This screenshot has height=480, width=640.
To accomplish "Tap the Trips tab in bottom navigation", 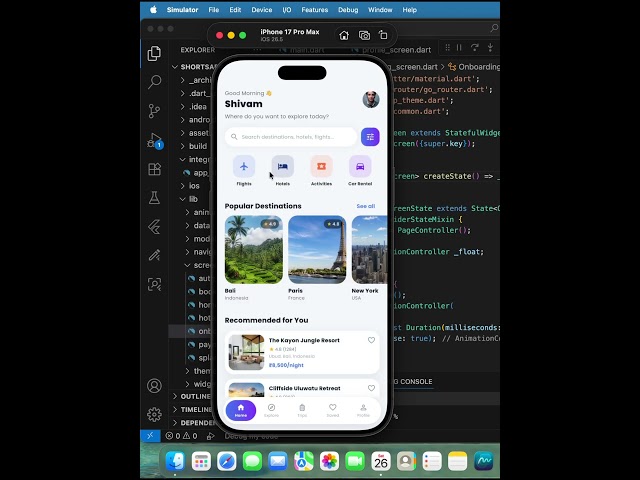I will [302, 410].
